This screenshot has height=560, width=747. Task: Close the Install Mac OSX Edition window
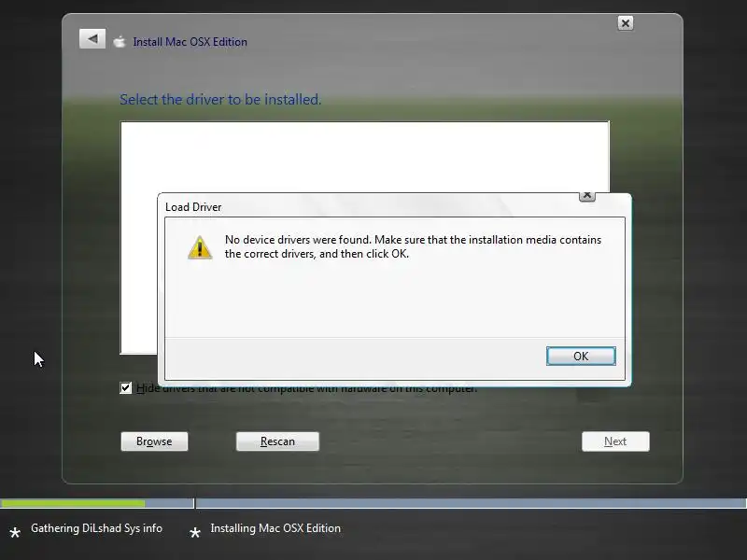pyautogui.click(x=626, y=23)
